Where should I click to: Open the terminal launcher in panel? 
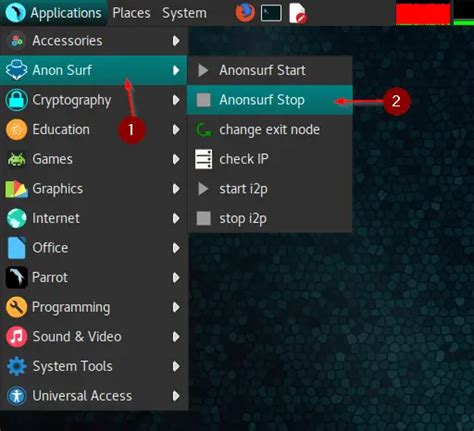(271, 13)
